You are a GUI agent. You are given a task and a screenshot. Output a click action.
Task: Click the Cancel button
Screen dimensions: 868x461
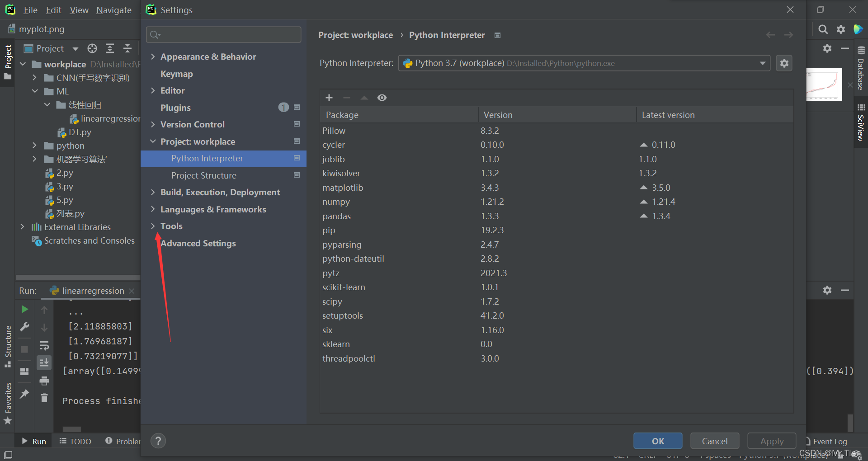click(x=715, y=441)
